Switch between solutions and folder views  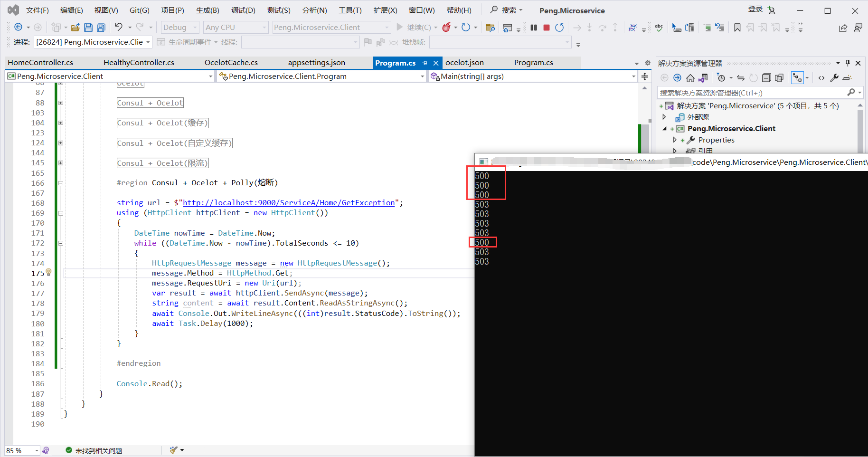[703, 78]
